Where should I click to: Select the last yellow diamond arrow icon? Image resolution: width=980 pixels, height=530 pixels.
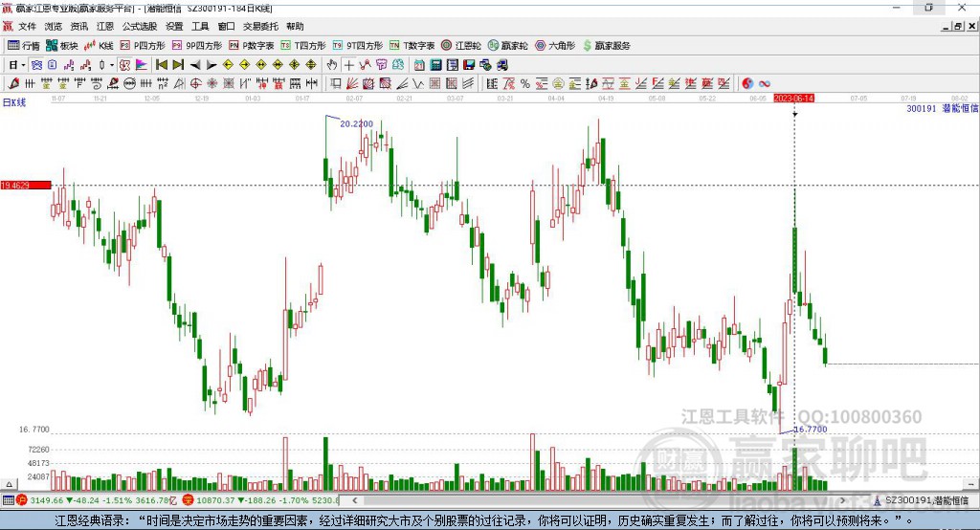tap(311, 65)
